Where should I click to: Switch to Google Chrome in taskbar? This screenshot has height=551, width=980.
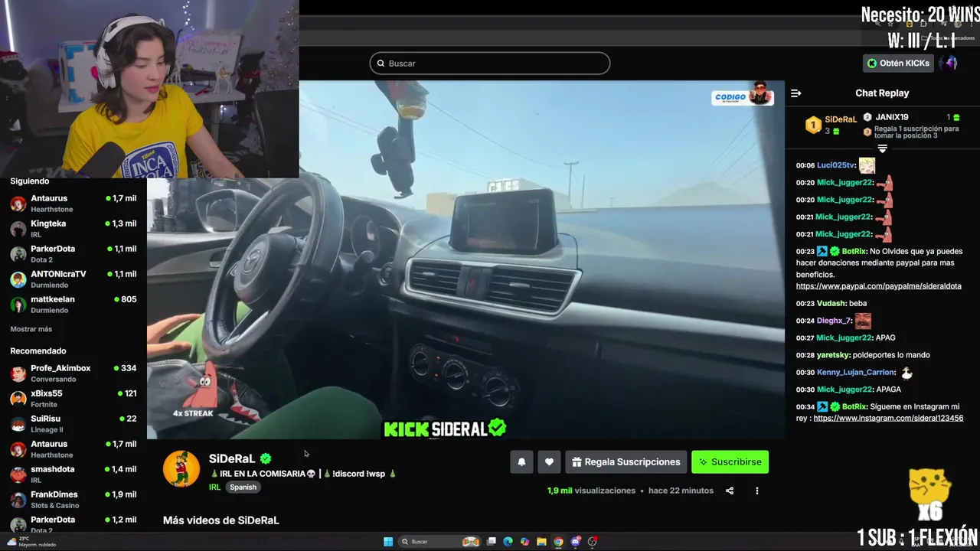(x=558, y=542)
